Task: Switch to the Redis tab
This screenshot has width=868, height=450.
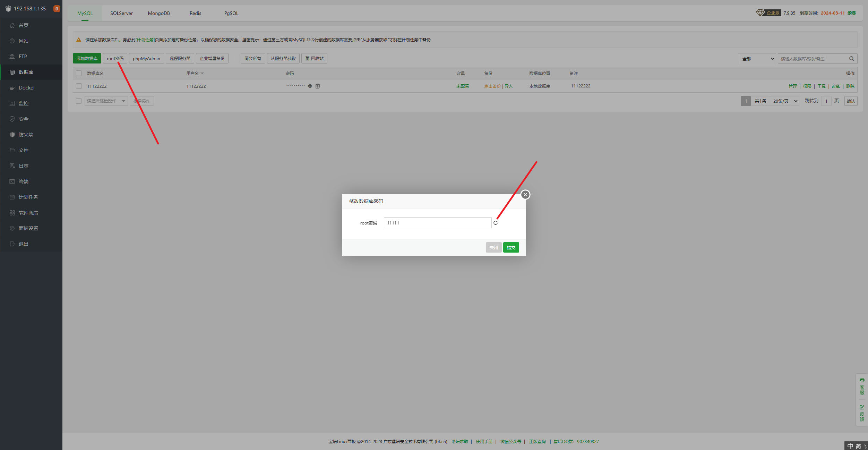Action: [x=195, y=13]
